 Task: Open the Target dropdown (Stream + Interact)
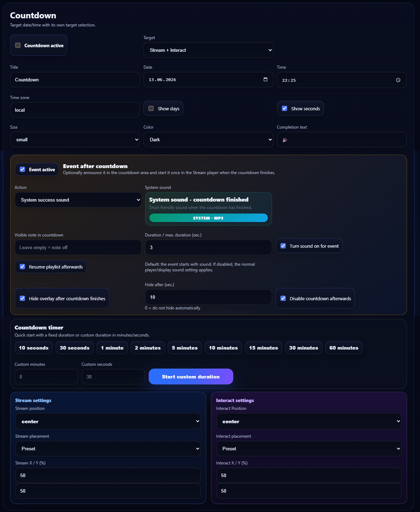[208, 50]
